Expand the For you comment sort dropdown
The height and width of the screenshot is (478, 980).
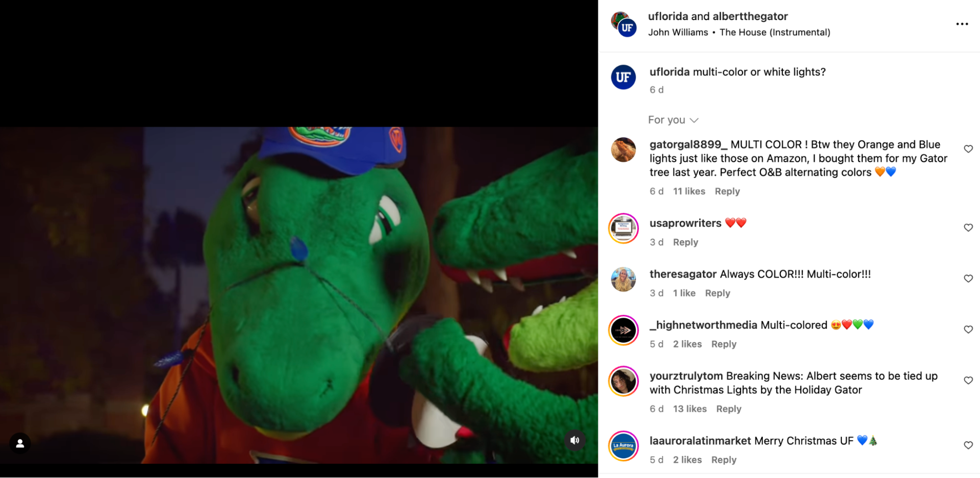673,120
